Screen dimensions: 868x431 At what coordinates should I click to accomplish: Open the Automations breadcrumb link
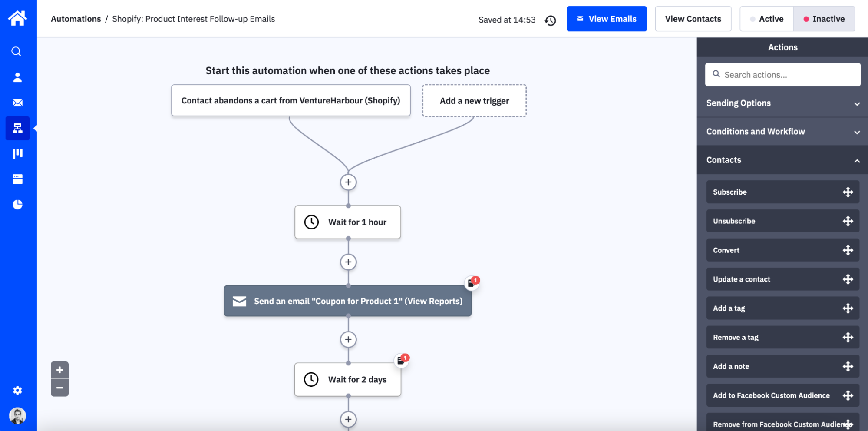76,19
